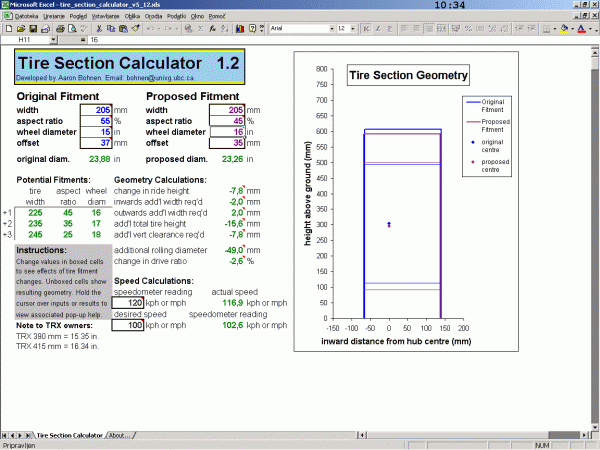
Task: Toggle Bold formatting button
Action: coord(367,28)
